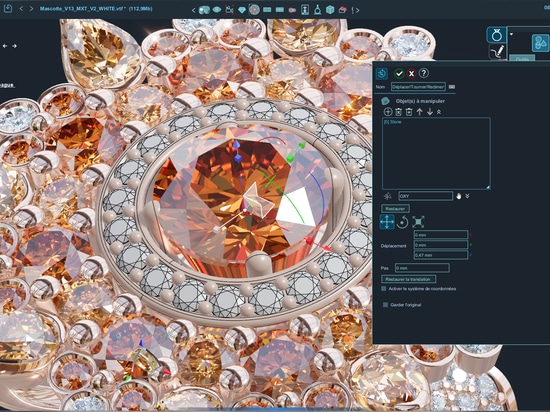This screenshot has width=550, height=412.
Task: Click the trash icon marked with an X
Action: click(398, 112)
